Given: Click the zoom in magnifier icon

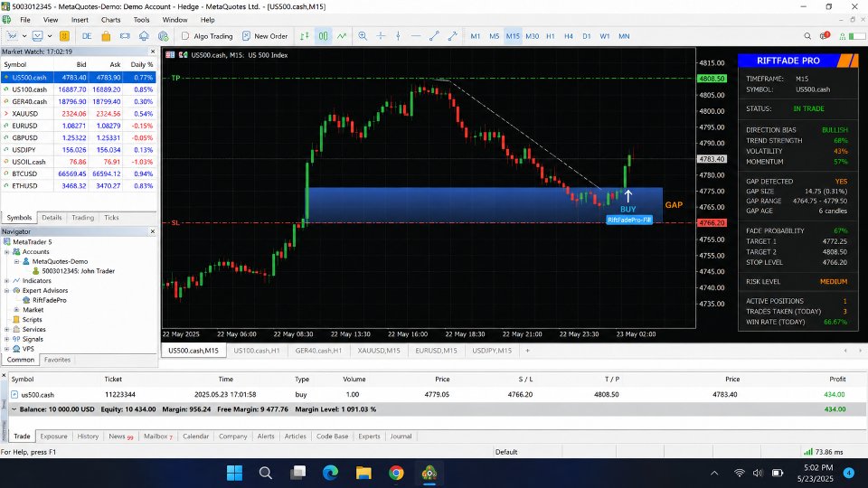Looking at the screenshot, I should (x=363, y=36).
